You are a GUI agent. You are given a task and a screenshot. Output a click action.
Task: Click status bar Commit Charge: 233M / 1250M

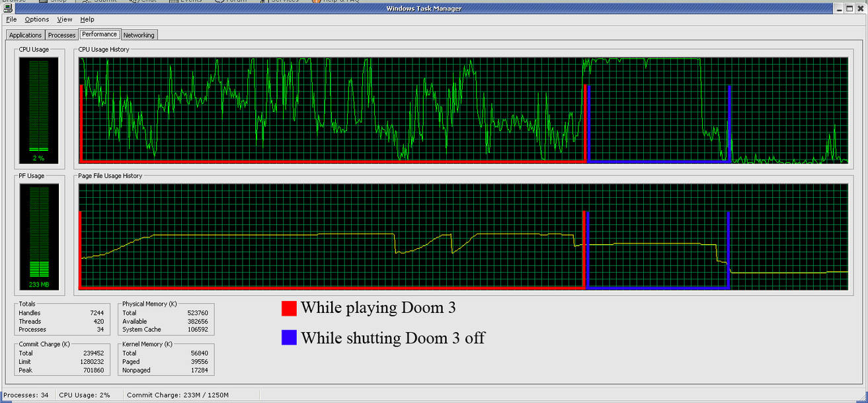pyautogui.click(x=177, y=395)
